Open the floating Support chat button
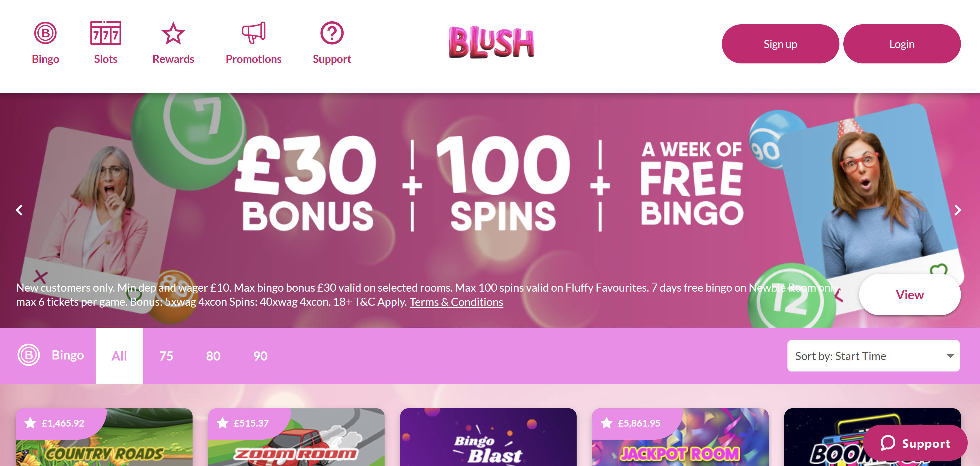The height and width of the screenshot is (466, 980). click(x=915, y=443)
